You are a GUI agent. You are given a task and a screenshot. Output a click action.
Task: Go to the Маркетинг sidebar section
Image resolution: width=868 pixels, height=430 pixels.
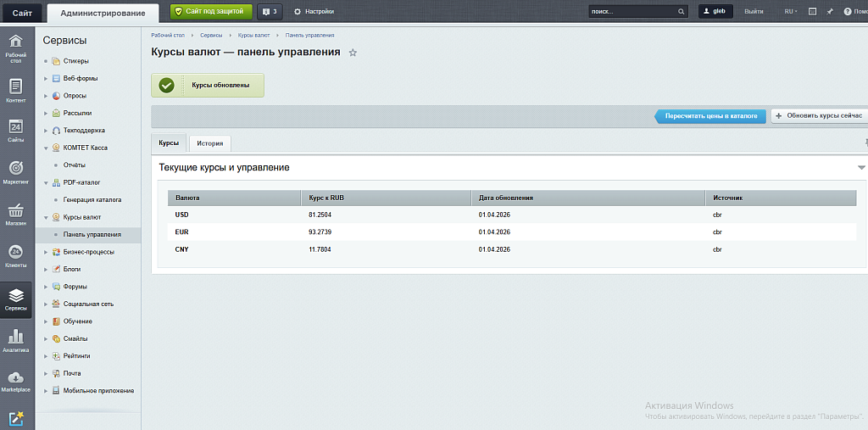[16, 172]
